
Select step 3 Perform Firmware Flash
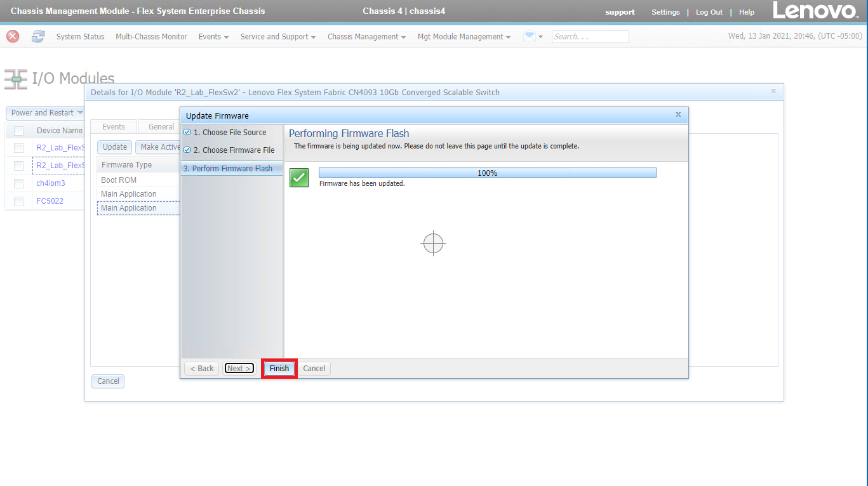(x=232, y=169)
